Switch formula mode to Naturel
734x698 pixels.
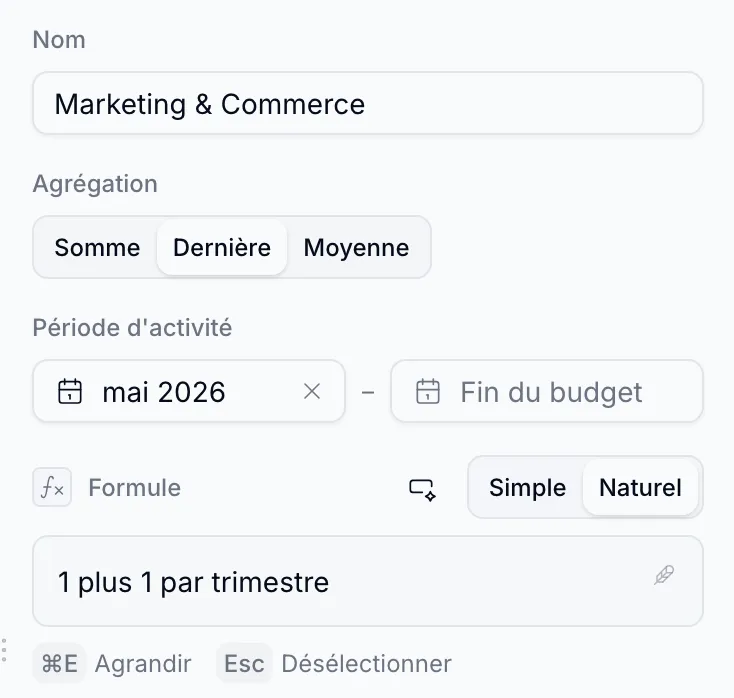(x=640, y=487)
